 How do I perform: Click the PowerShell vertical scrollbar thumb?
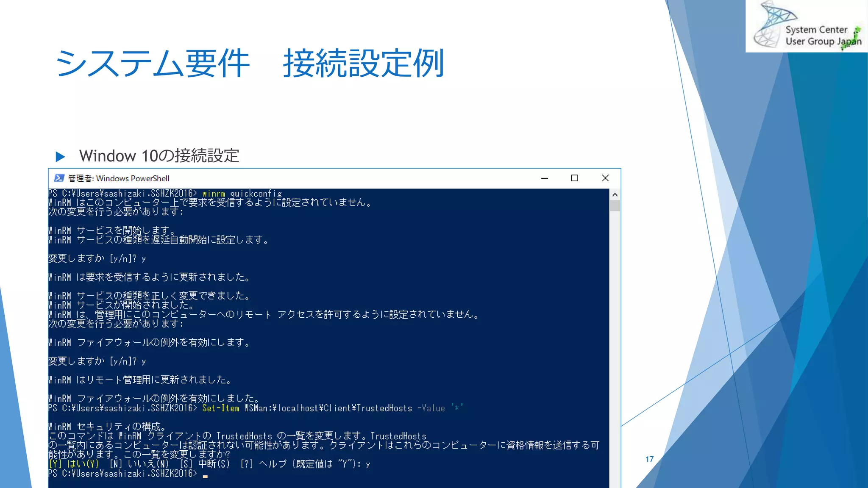click(615, 206)
